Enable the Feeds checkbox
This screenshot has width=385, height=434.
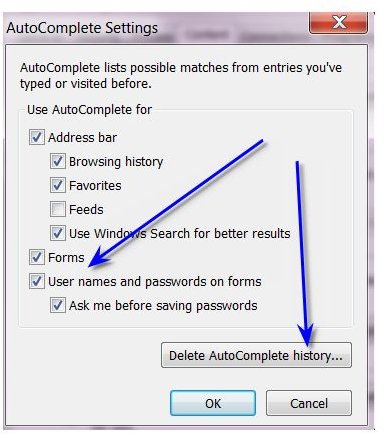[x=58, y=209]
